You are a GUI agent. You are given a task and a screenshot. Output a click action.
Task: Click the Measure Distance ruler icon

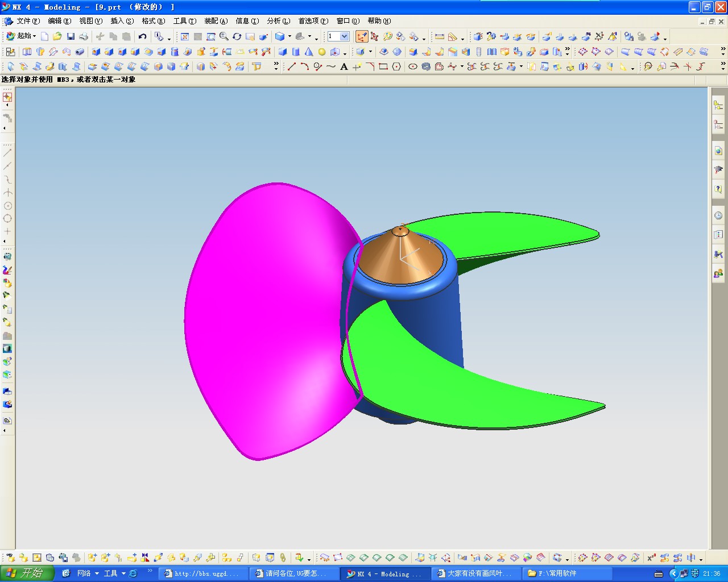coord(439,36)
